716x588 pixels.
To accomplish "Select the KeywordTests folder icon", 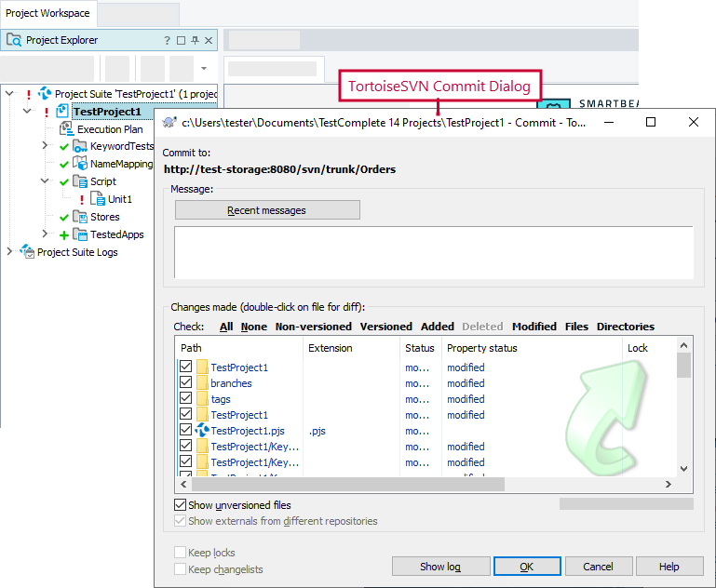I will [80, 147].
